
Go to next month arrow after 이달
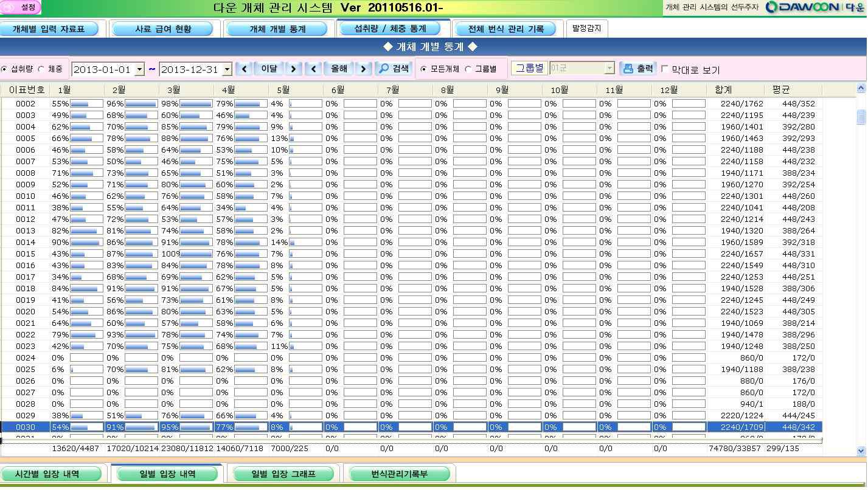coord(294,69)
